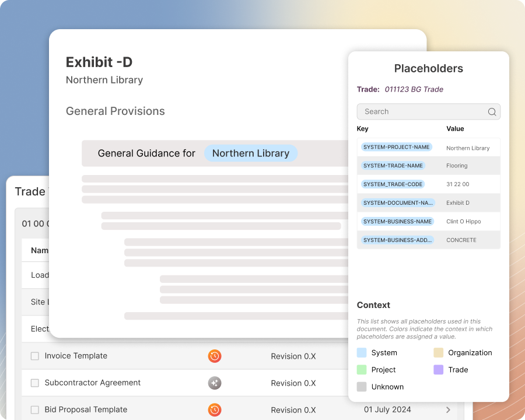Screen dimensions: 525x420
Task: Click the tan Organization color swatch
Action: coord(438,353)
